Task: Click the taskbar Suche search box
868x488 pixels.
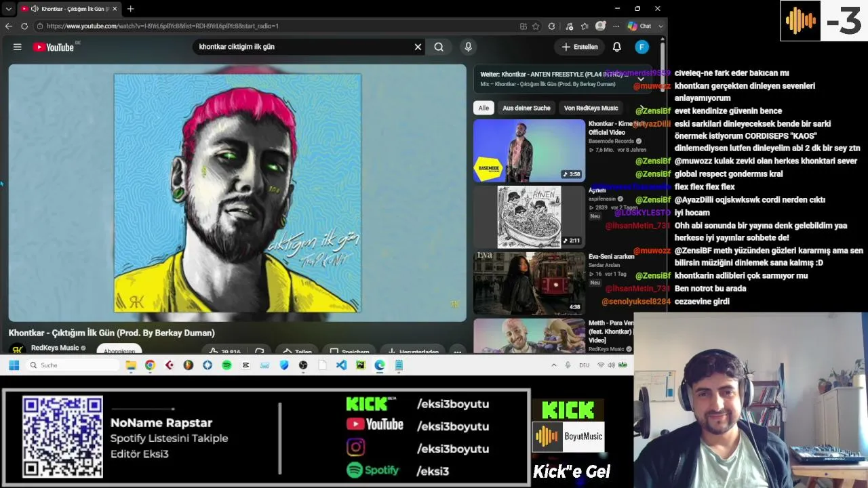Action: click(73, 365)
